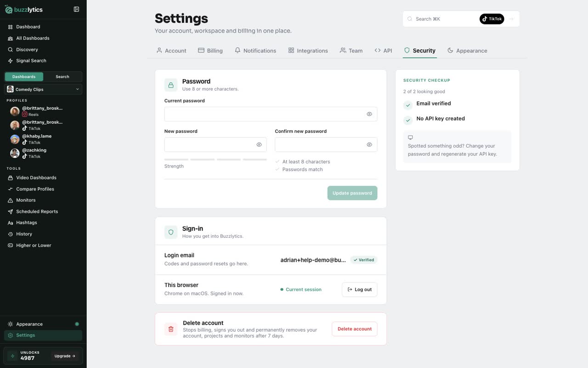The height and width of the screenshot is (368, 588).
Task: Open the Appearance settings tab
Action: pyautogui.click(x=467, y=51)
